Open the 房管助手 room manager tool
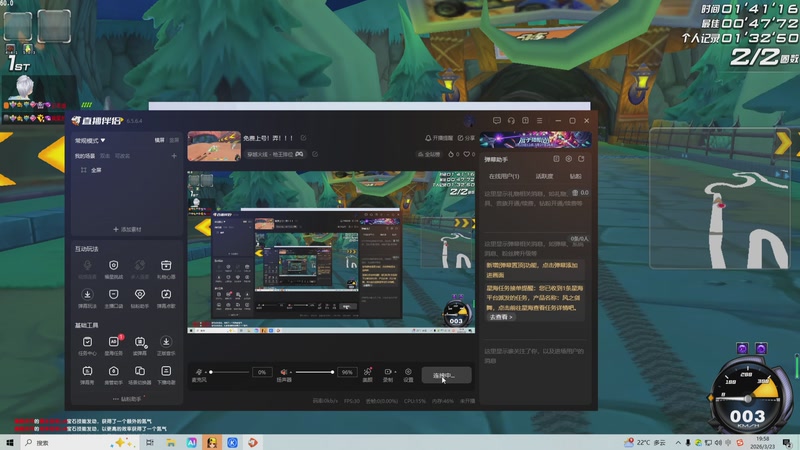 click(114, 374)
